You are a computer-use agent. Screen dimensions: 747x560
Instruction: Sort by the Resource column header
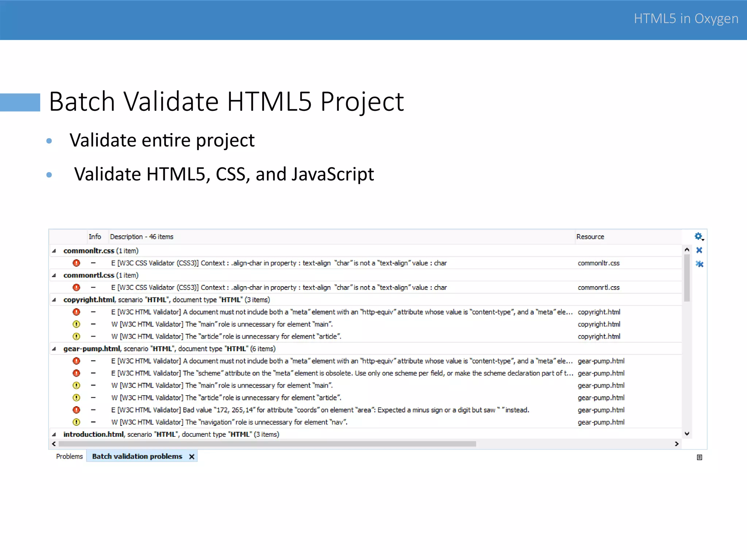[x=628, y=237]
